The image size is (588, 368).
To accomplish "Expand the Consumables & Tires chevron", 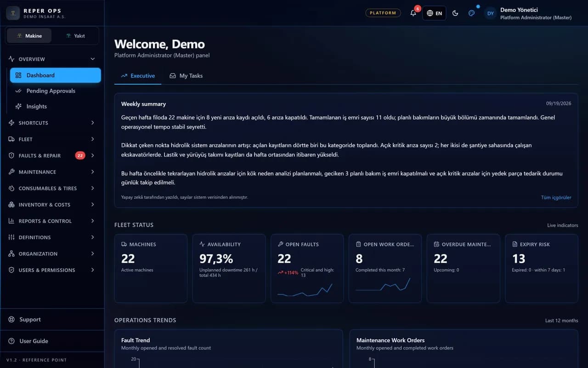I will click(x=93, y=188).
